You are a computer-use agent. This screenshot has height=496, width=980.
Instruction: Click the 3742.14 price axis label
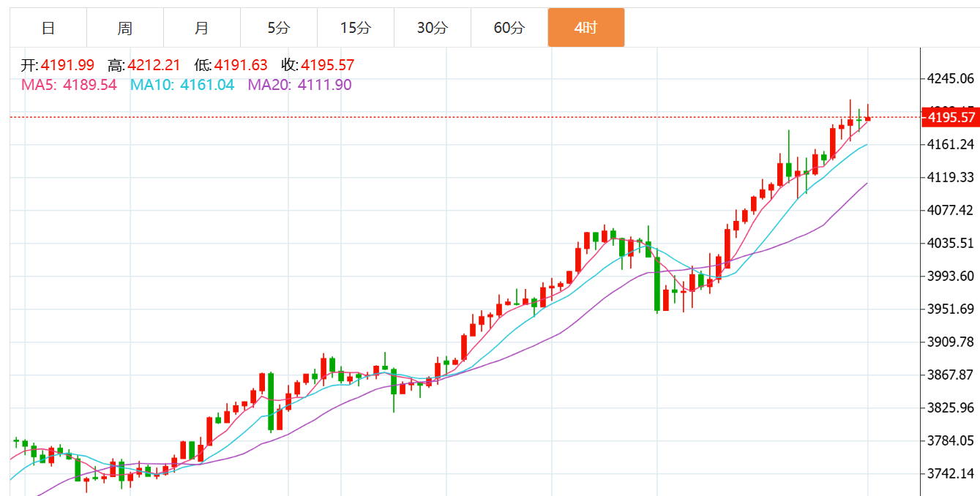click(950, 473)
